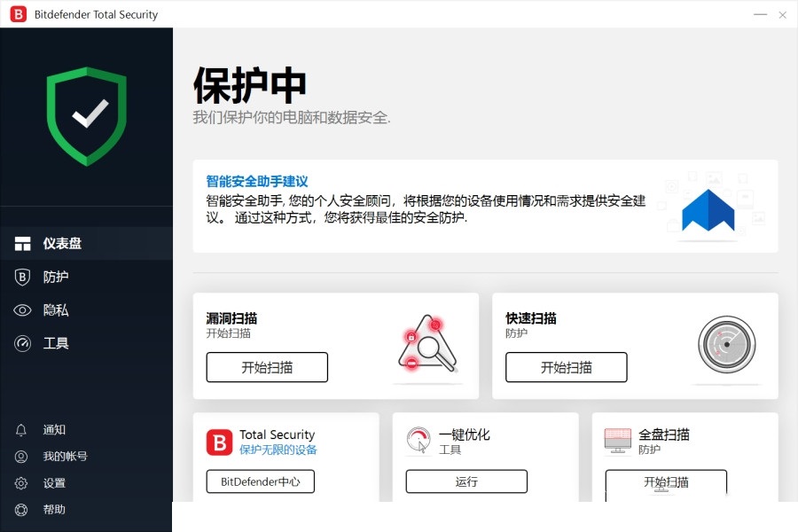Open 帮助 help from sidebar
Screen dimensions: 798x532
click(54, 510)
